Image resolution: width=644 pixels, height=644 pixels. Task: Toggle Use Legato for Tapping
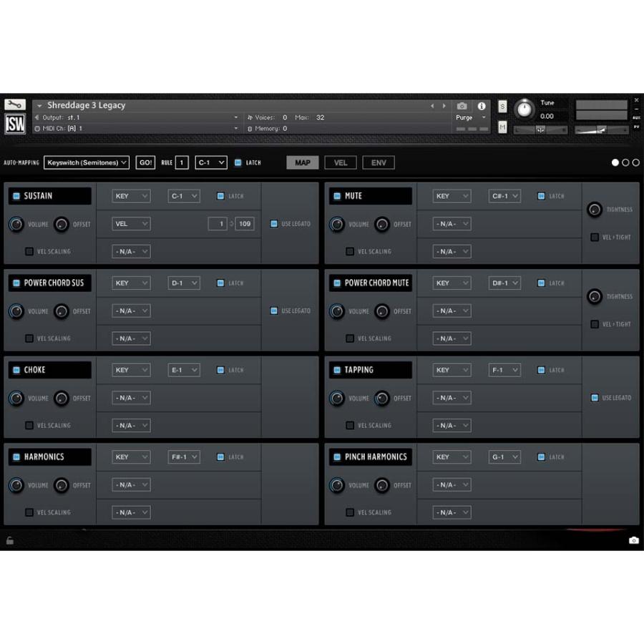595,398
